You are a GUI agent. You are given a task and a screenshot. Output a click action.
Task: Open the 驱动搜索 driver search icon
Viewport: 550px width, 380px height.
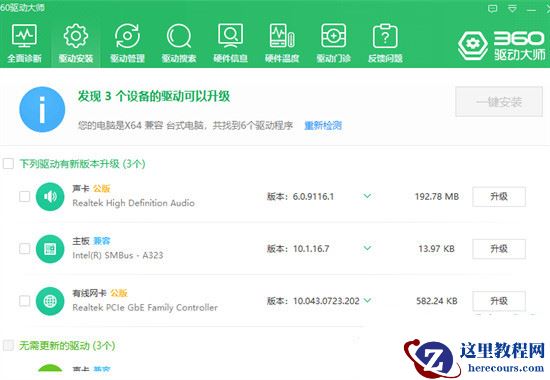click(179, 36)
